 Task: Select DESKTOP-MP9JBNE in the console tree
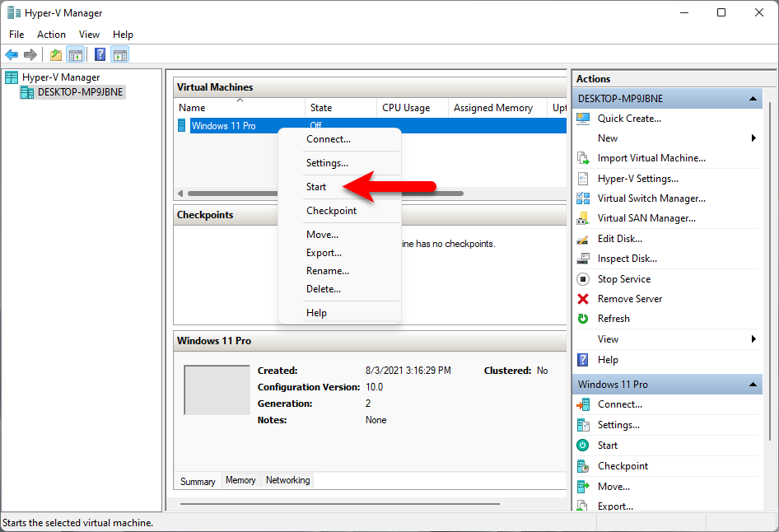click(x=80, y=92)
